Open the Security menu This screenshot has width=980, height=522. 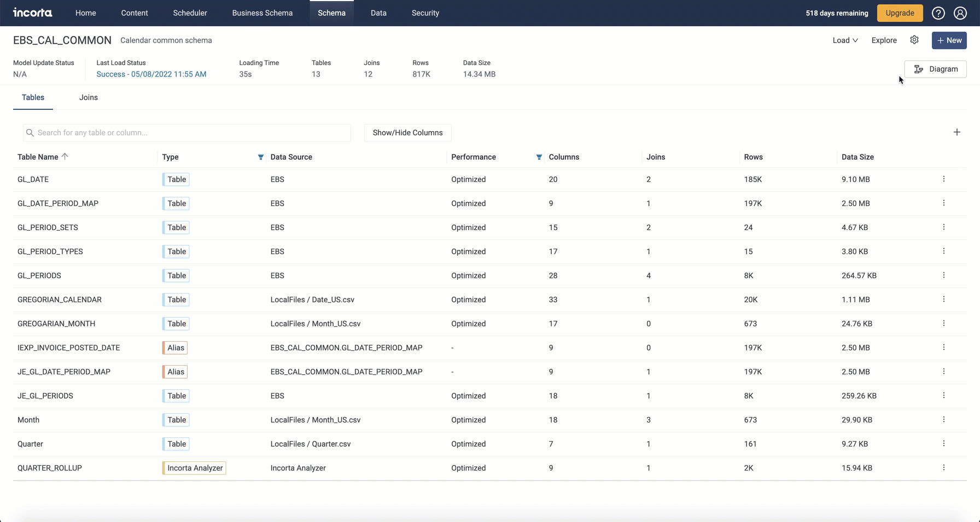pyautogui.click(x=425, y=13)
